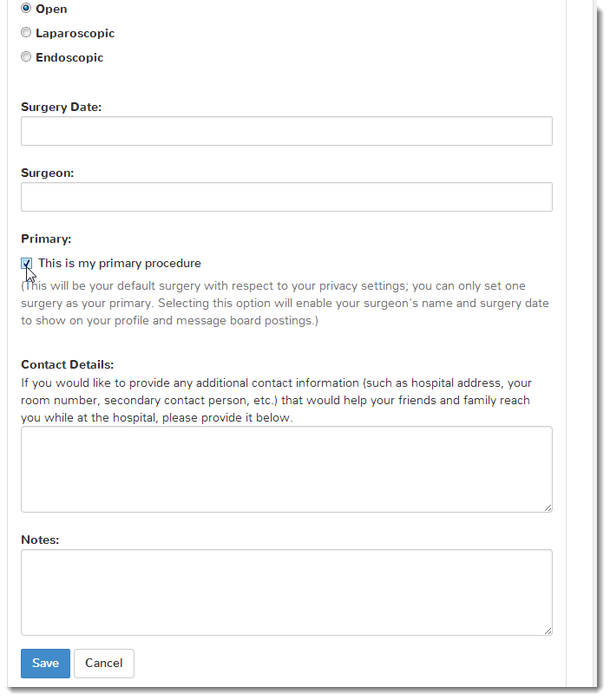Uncheck the primary procedure checkbox

tap(27, 263)
